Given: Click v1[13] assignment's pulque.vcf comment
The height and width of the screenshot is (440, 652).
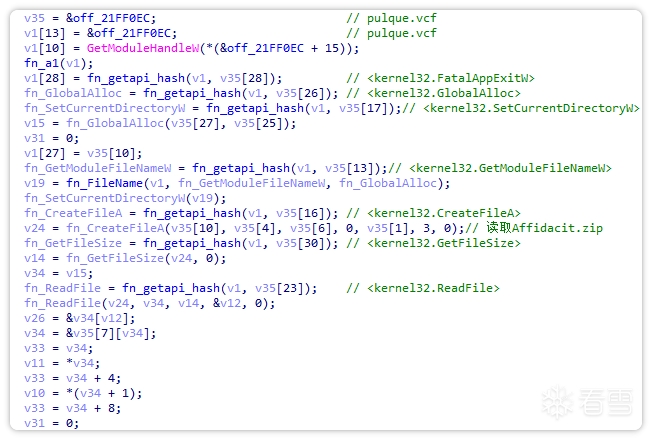Looking at the screenshot, I should pyautogui.click(x=392, y=33).
